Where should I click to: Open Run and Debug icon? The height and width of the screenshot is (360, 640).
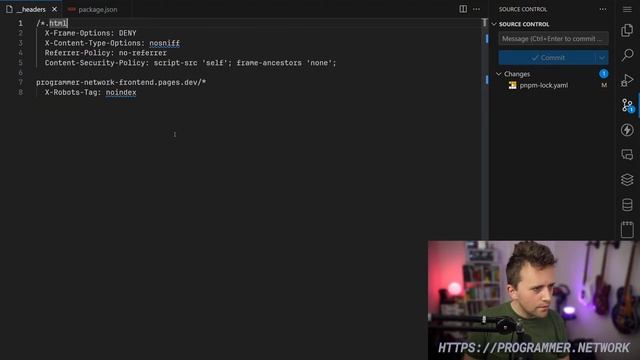pos(627,80)
